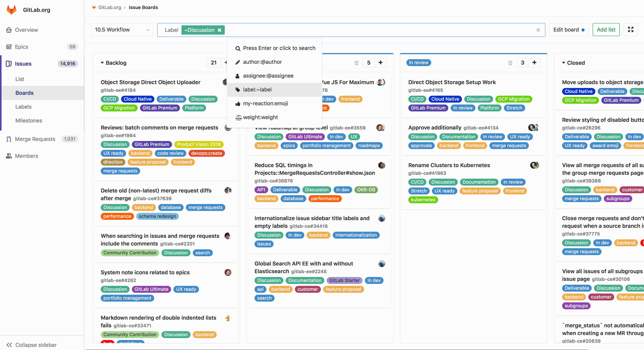Collapse the Backlog list

coord(102,63)
